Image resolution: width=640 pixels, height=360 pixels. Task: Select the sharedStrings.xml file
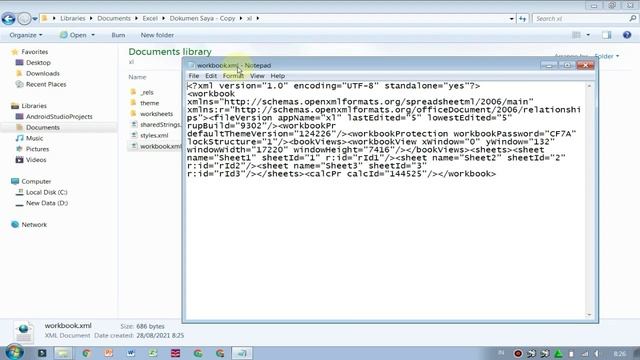(x=156, y=124)
